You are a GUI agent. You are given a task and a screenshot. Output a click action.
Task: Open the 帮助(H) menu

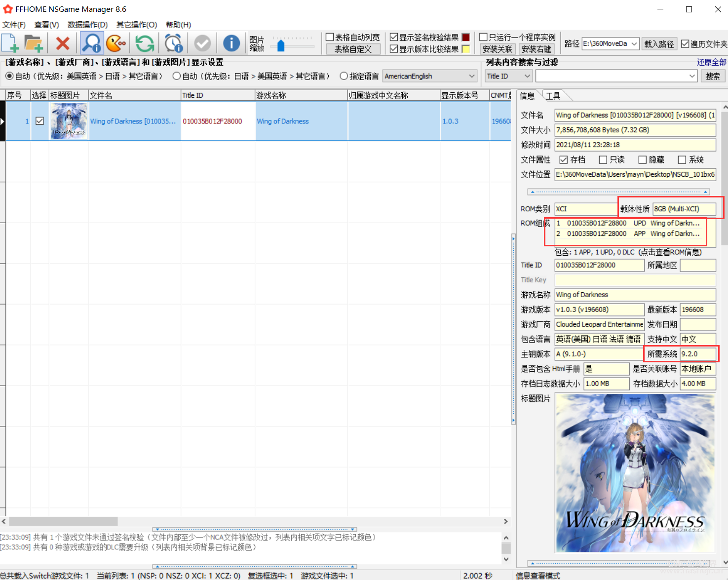point(178,25)
